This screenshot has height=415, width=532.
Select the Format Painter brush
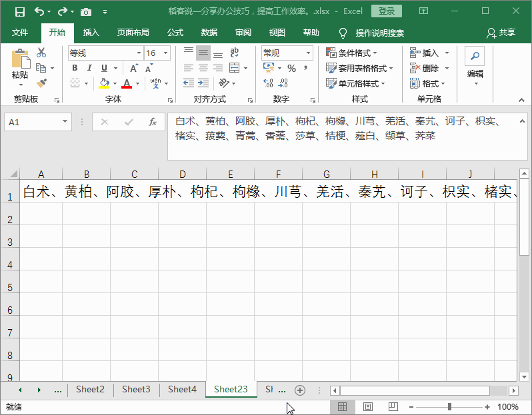(41, 83)
